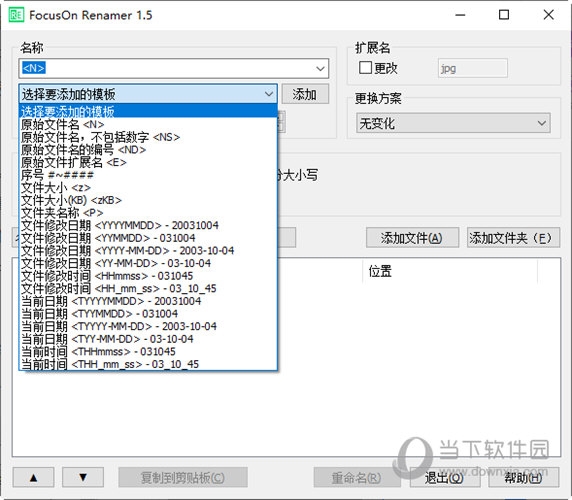Image resolution: width=572 pixels, height=500 pixels.
Task: Click the 位置 column header
Action: tap(449, 271)
